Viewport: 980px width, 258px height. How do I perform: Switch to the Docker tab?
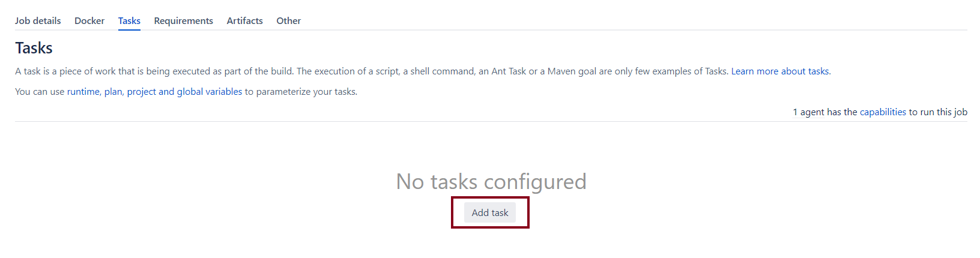coord(89,20)
